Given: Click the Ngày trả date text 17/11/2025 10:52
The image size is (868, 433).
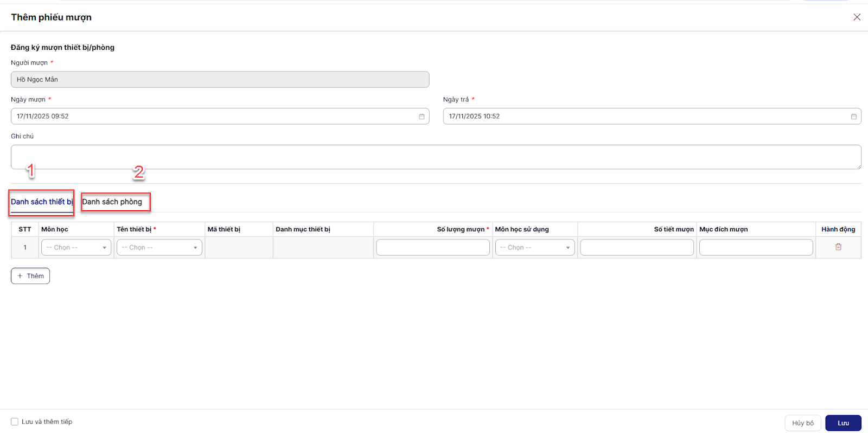Looking at the screenshot, I should click(x=474, y=117).
